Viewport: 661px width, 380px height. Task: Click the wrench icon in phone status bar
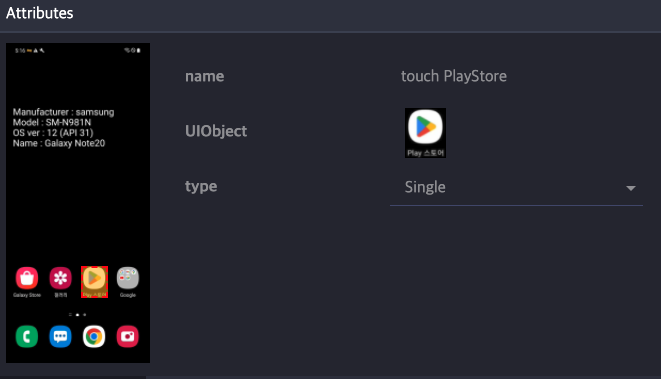pyautogui.click(x=42, y=51)
